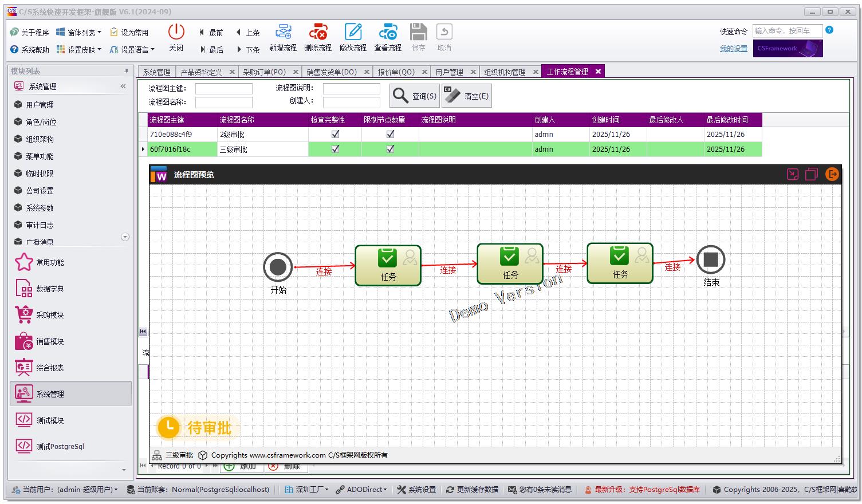862x504 pixels.
Task: Open the 数据字典 module icon in sidebar
Action: 23,288
